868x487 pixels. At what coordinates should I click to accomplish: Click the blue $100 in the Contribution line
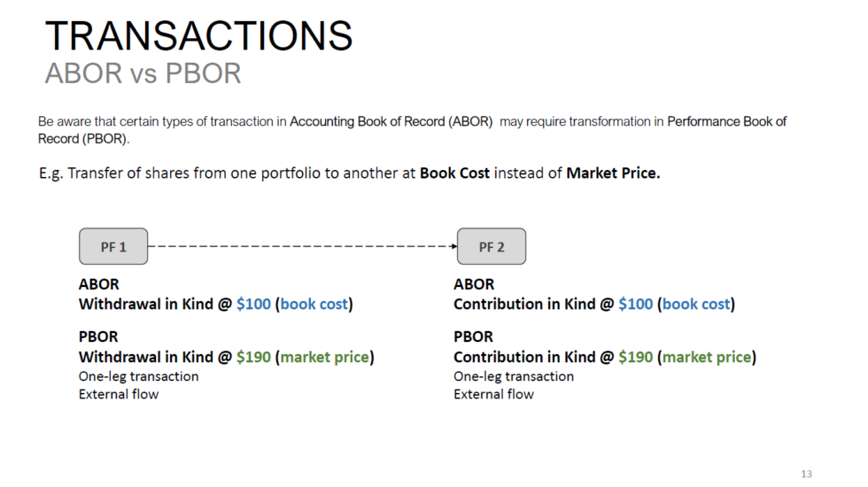click(x=635, y=304)
